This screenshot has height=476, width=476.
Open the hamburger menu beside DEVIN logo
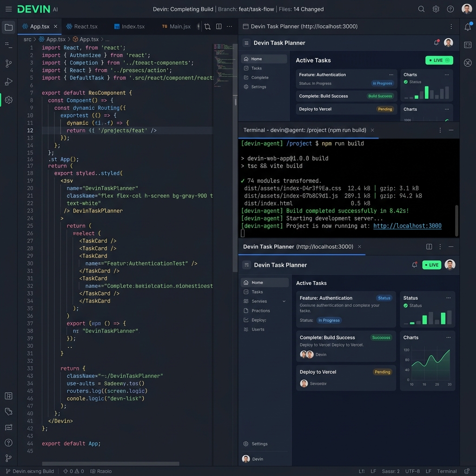[8, 9]
